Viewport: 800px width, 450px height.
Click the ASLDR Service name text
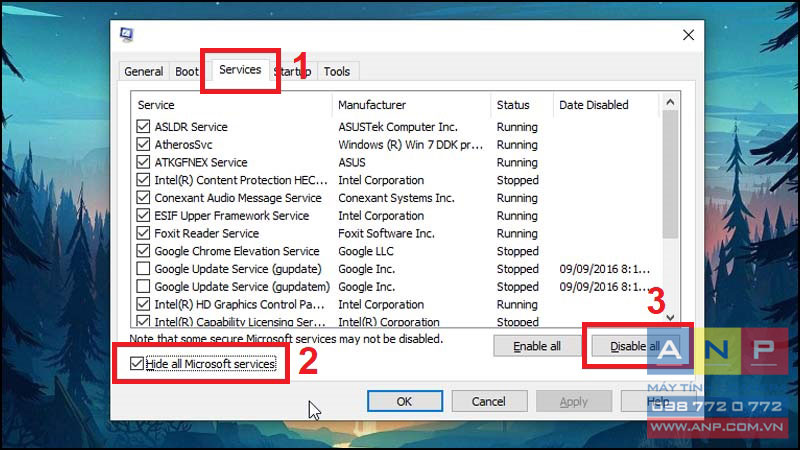191,127
